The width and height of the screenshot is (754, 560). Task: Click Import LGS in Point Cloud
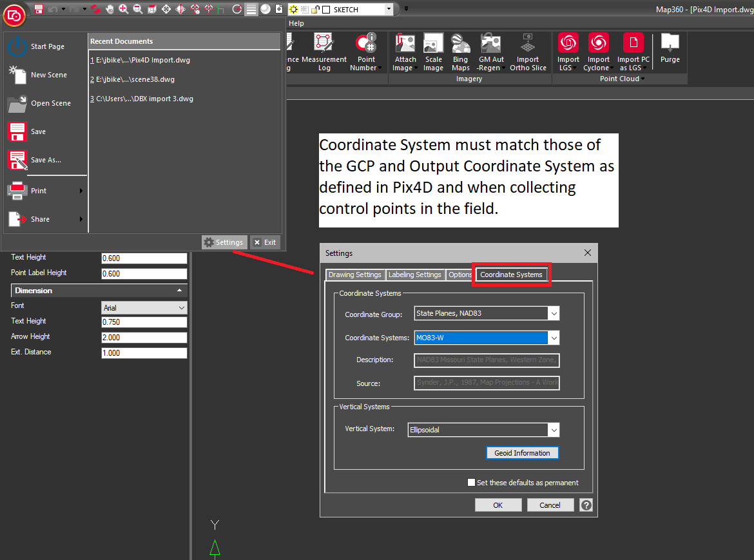568,52
